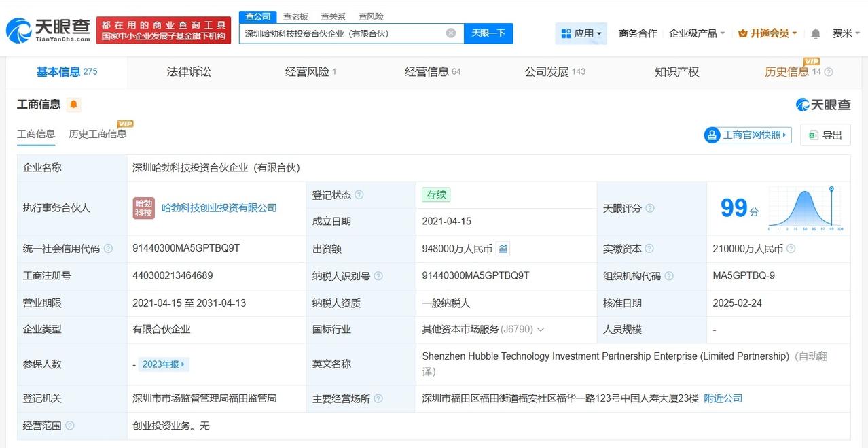
Task: Click the English name Shenzhen Hubble Technology text
Action: pos(605,356)
